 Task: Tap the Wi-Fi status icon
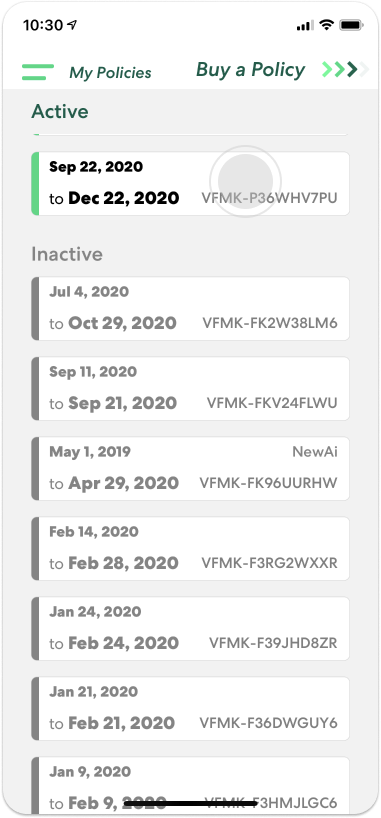pos(327,25)
